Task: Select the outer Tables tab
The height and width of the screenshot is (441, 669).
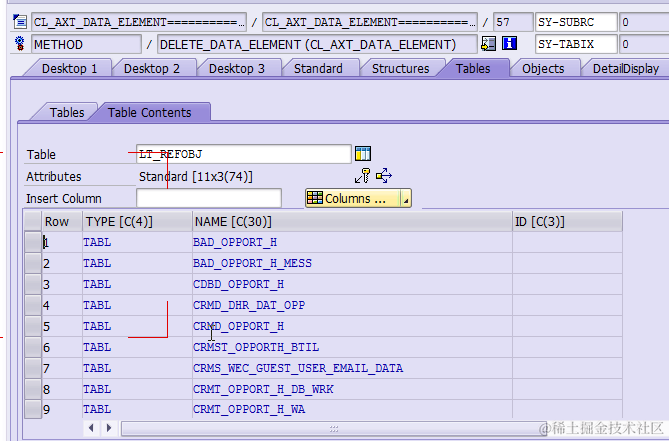Action: click(473, 69)
